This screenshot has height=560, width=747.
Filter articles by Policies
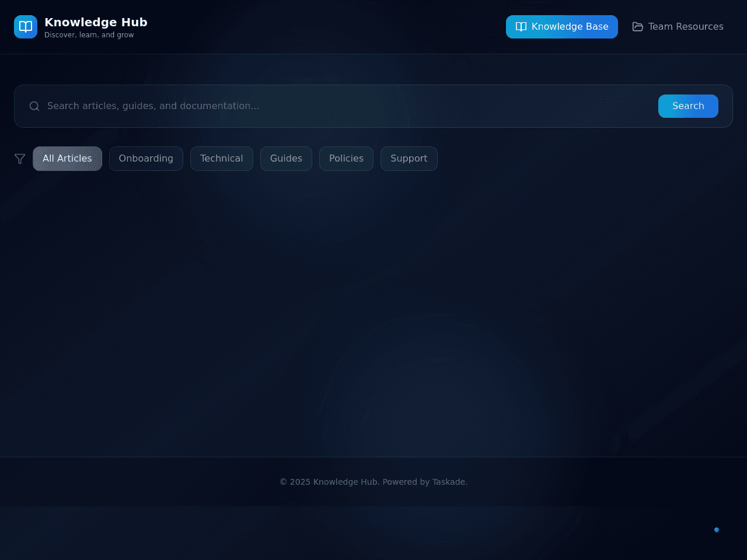pyautogui.click(x=346, y=159)
